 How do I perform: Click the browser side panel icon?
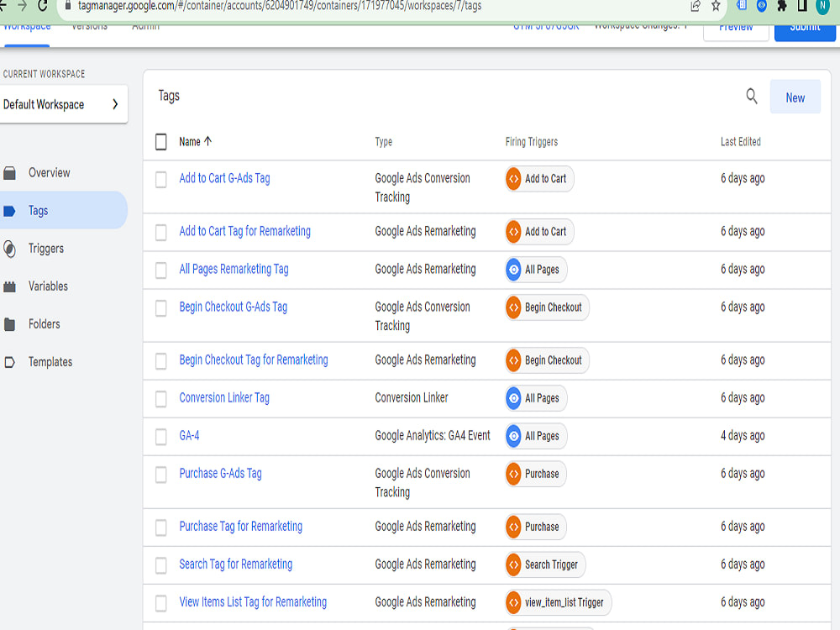click(x=802, y=6)
